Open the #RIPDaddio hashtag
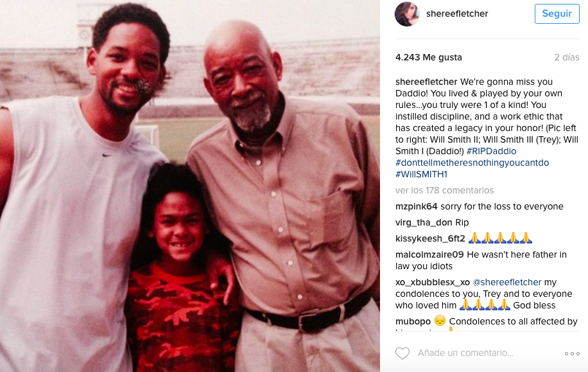The height and width of the screenshot is (372, 588). 491,151
